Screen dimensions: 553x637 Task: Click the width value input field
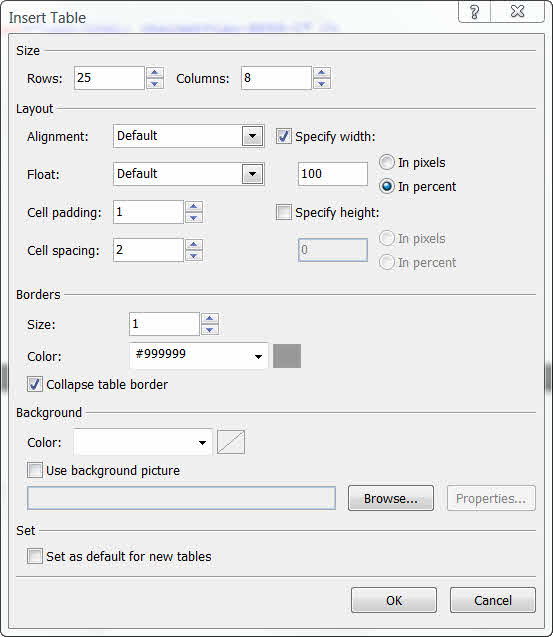(x=333, y=174)
